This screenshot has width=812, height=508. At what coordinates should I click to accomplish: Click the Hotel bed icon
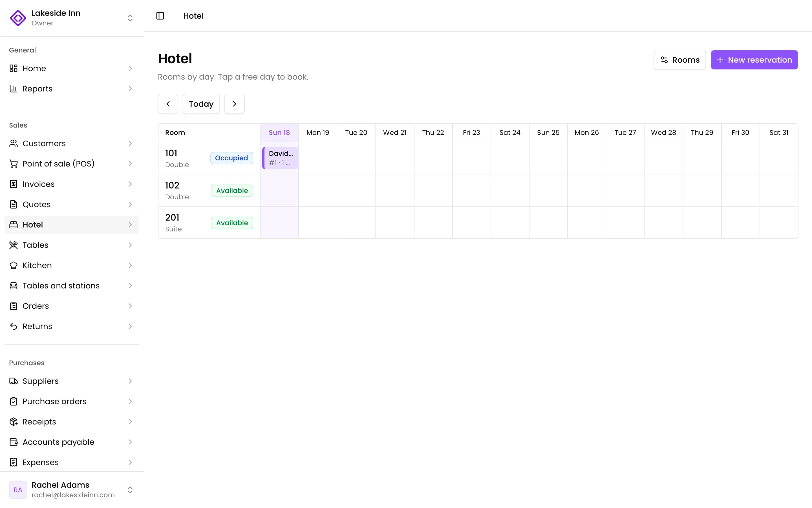(x=14, y=225)
